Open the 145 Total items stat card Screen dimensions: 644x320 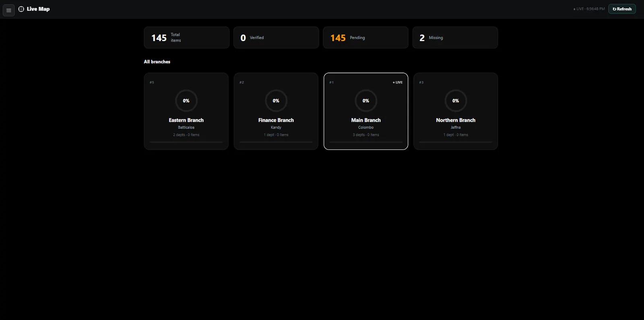point(187,37)
